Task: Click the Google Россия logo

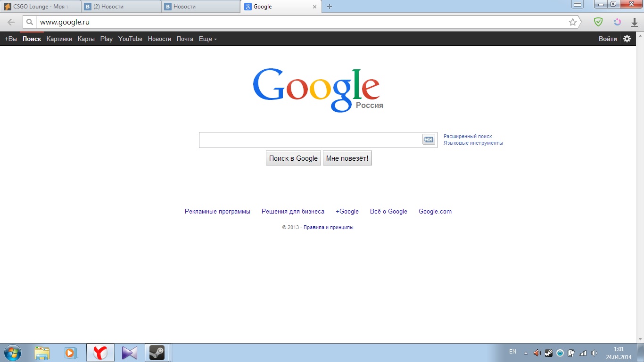Action: [x=318, y=90]
